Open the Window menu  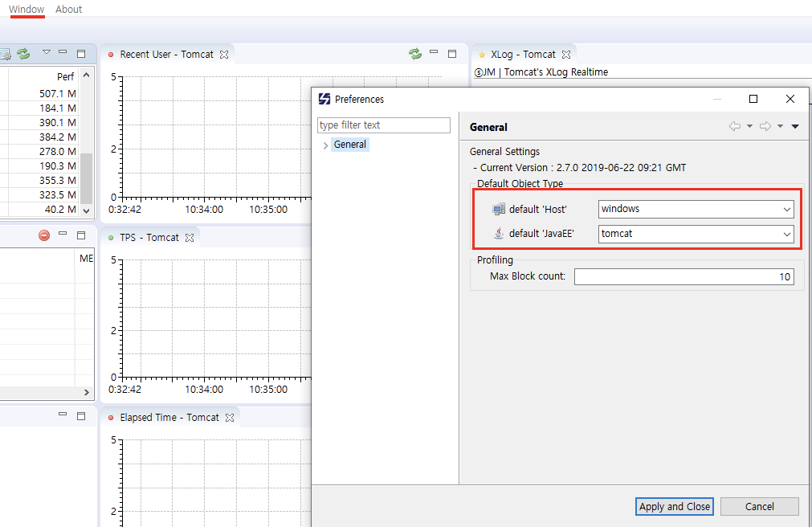27,10
